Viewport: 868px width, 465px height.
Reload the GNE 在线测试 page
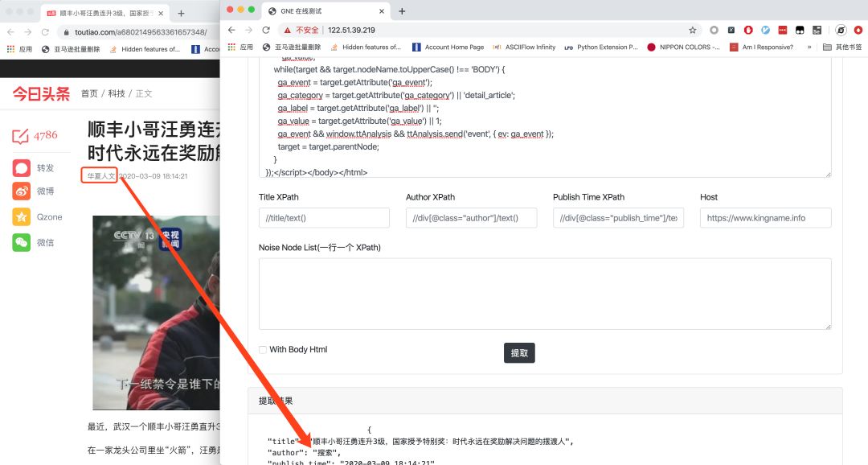point(266,30)
